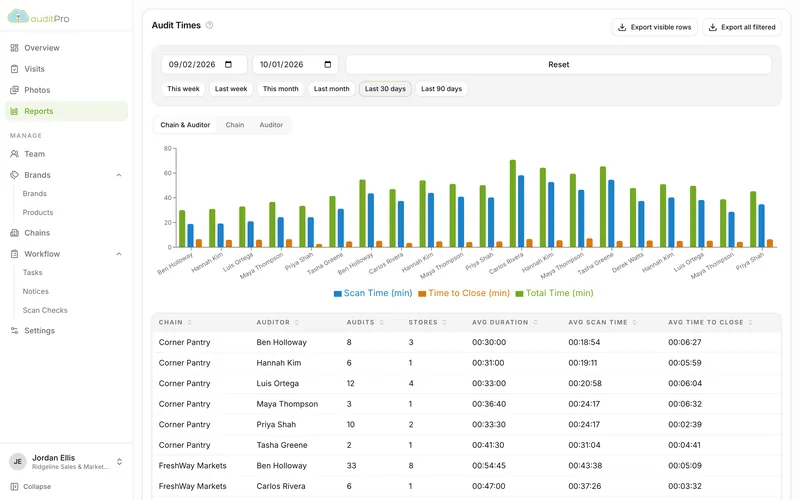Click Ben Holloway in FreshWay Markets row
The width and height of the screenshot is (800, 500).
pyautogui.click(x=281, y=466)
